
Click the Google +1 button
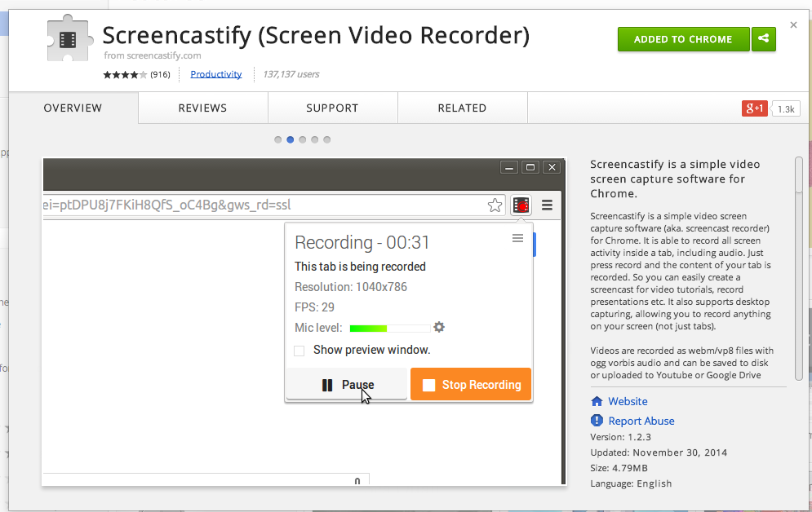tap(755, 108)
